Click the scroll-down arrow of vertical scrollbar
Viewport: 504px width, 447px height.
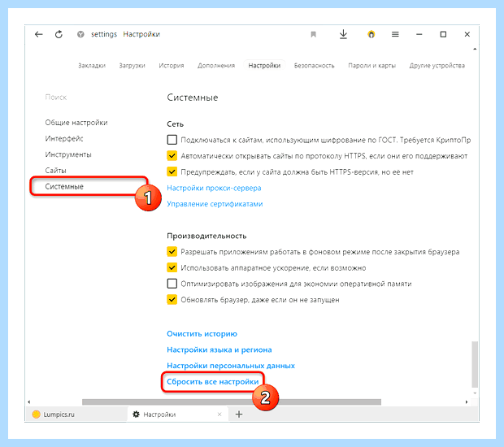pyautogui.click(x=475, y=393)
